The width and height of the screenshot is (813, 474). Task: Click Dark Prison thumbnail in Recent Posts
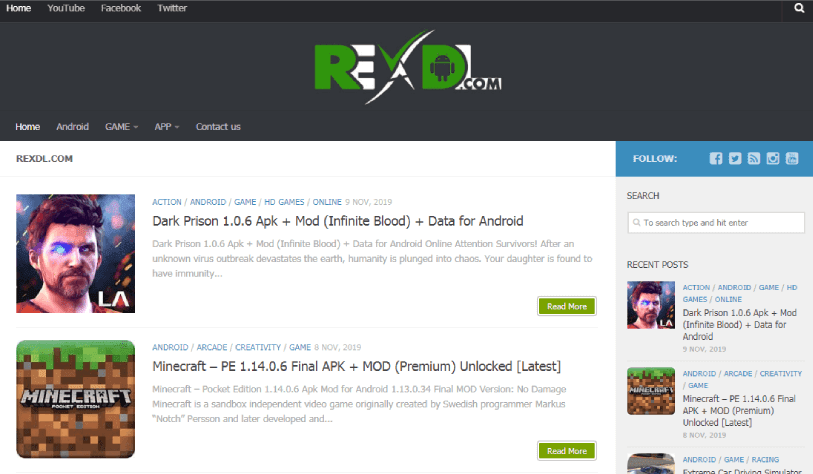651,305
